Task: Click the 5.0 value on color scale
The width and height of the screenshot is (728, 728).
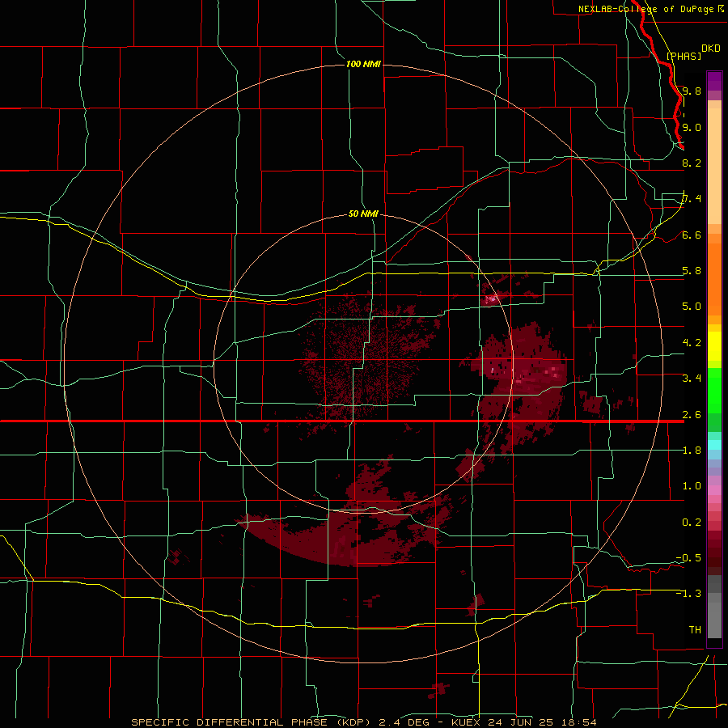Action: 692,307
